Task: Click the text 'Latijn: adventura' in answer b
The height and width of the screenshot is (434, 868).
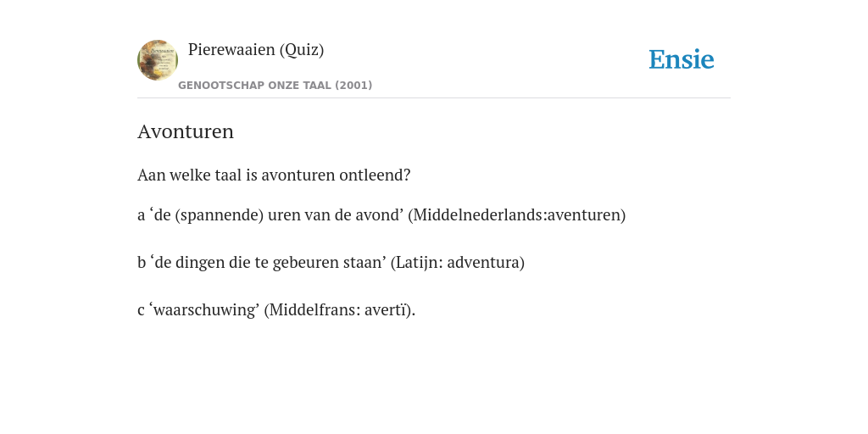Action: (458, 263)
